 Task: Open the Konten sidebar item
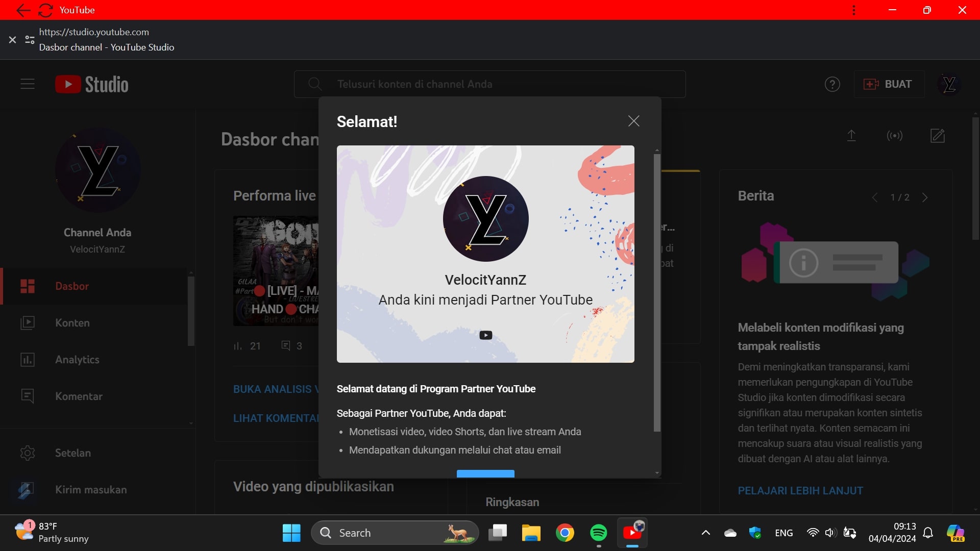tap(72, 323)
